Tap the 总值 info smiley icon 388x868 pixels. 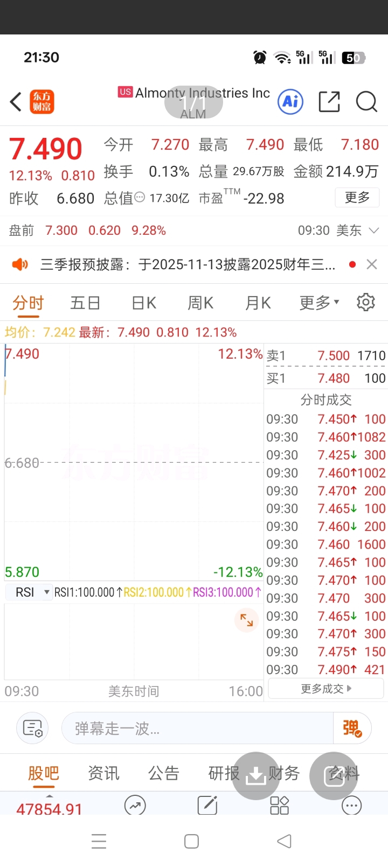(x=140, y=198)
